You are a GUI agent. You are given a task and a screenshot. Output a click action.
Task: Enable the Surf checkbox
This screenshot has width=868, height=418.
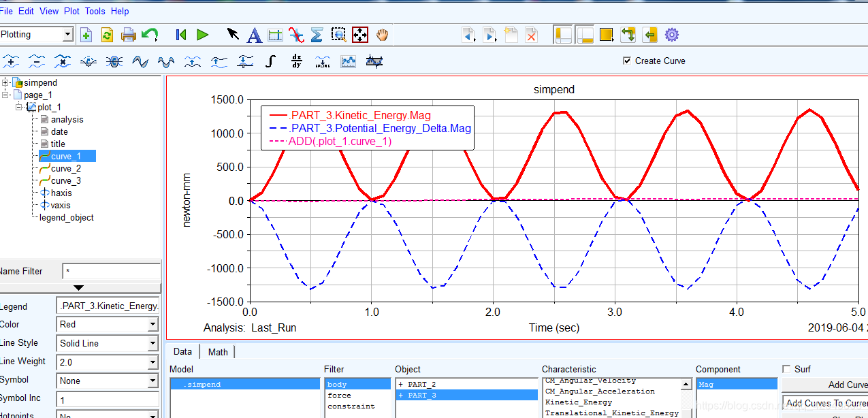(787, 369)
